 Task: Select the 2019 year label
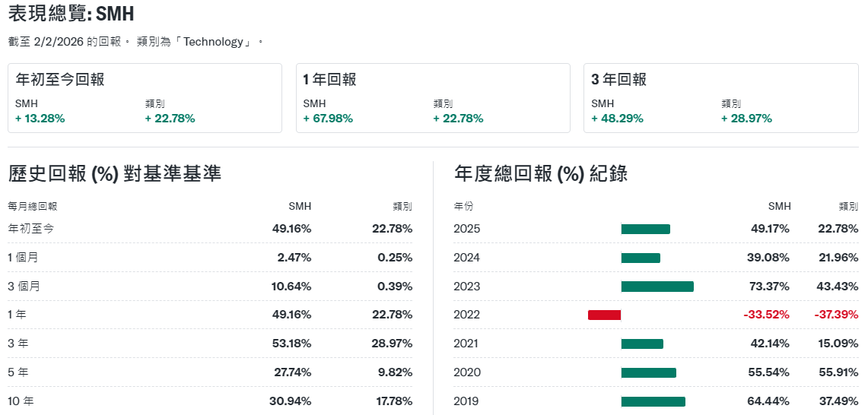pyautogui.click(x=466, y=401)
